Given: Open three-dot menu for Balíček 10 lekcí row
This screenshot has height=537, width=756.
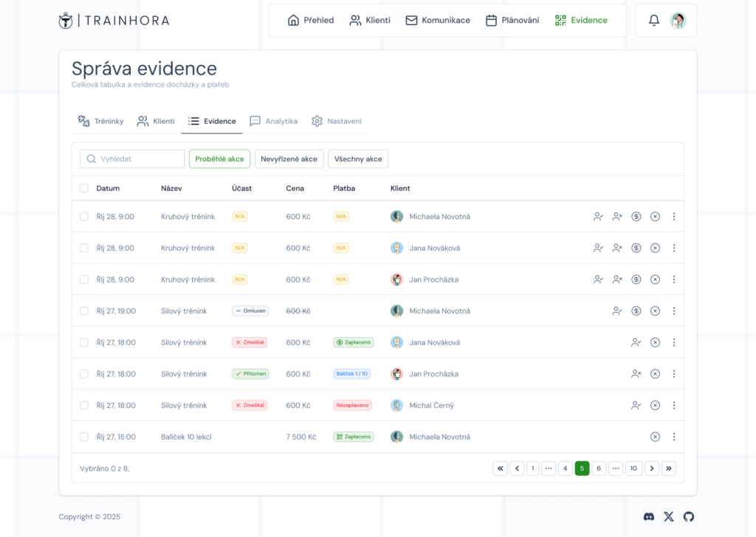Looking at the screenshot, I should (673, 437).
